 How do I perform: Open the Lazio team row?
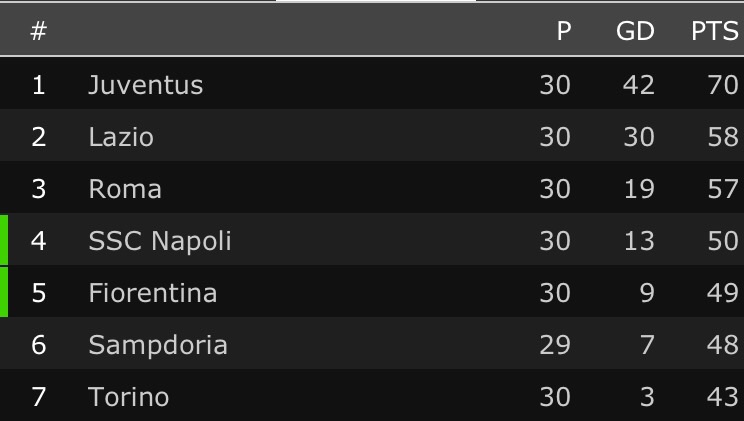[x=121, y=137]
